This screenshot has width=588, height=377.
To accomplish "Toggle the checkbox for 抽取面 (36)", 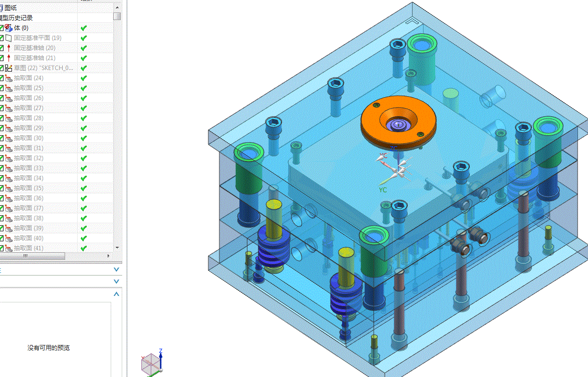I will [x=2, y=198].
